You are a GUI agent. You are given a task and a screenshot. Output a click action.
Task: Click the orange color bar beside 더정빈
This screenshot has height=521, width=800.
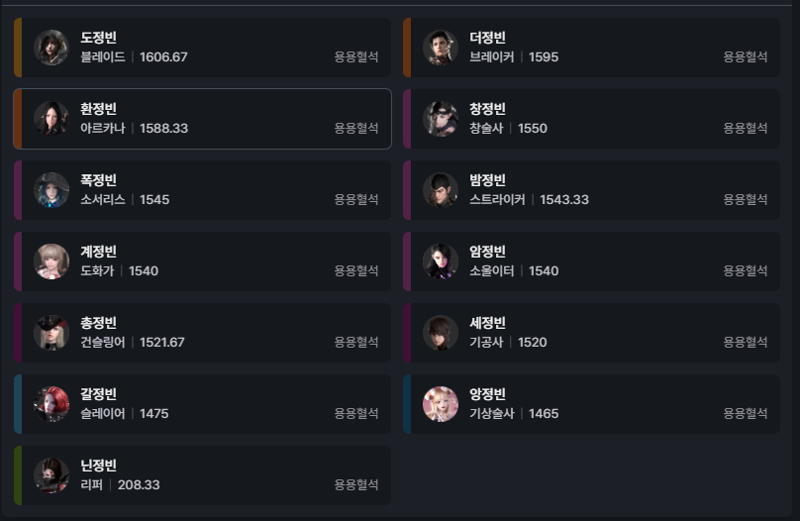point(407,47)
